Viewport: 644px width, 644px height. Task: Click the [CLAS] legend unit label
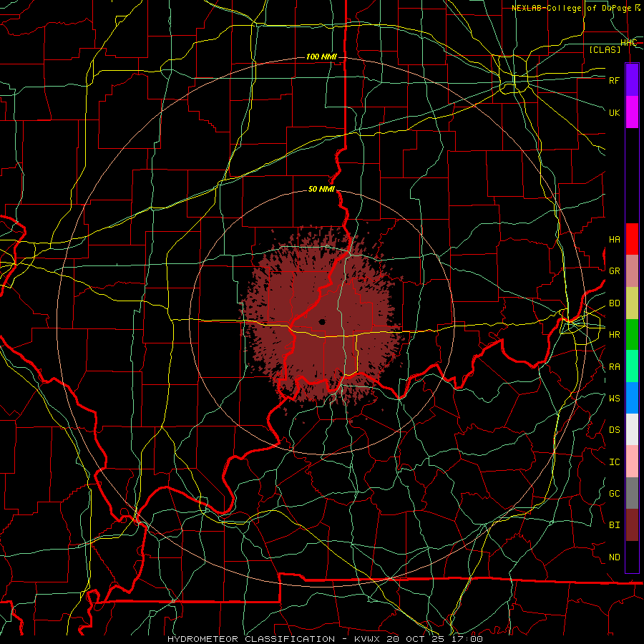pos(605,49)
